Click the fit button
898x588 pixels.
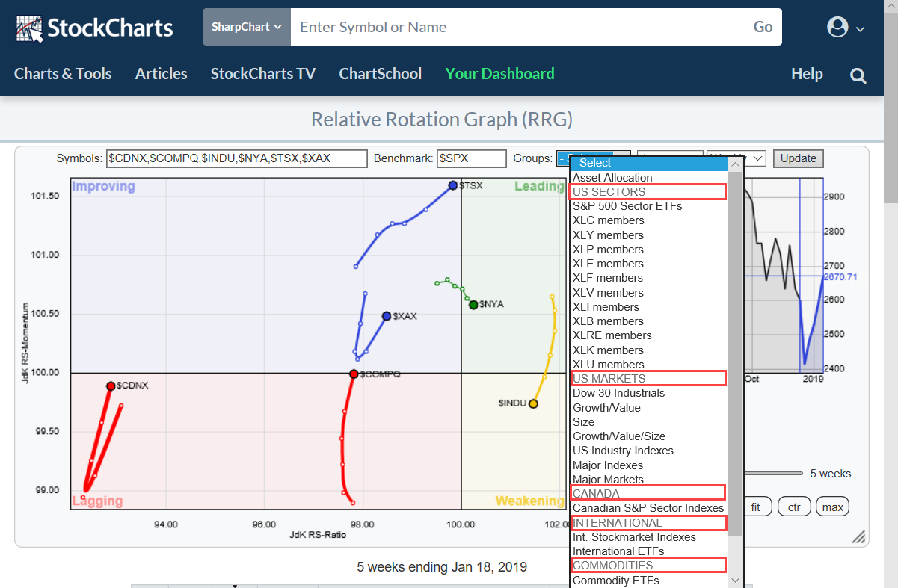[756, 507]
